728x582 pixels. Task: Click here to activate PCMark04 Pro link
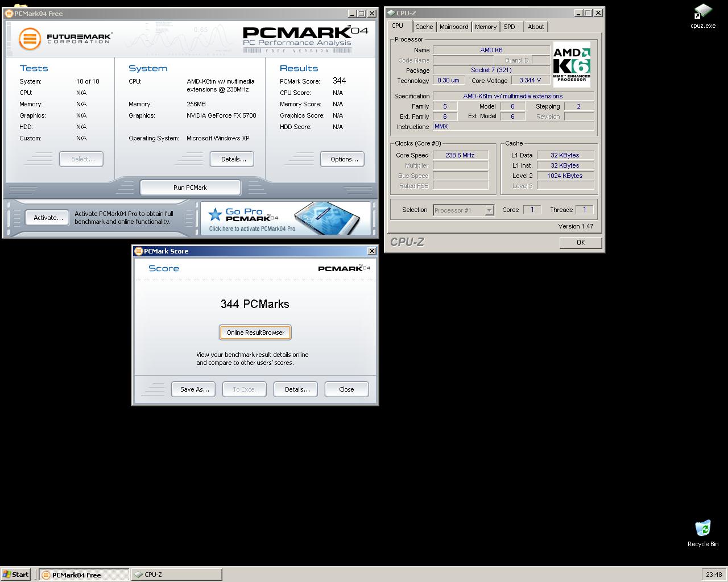point(252,228)
